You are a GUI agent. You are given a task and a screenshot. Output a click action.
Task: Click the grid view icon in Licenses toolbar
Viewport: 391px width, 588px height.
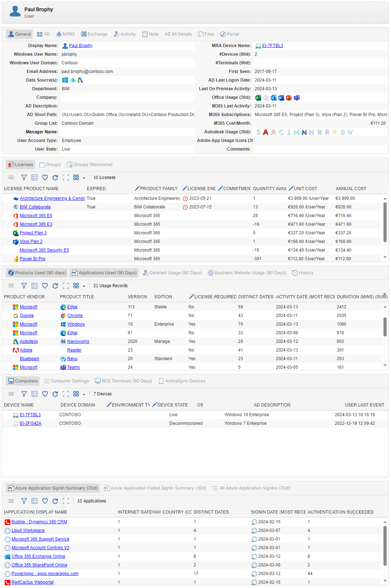pyautogui.click(x=76, y=178)
